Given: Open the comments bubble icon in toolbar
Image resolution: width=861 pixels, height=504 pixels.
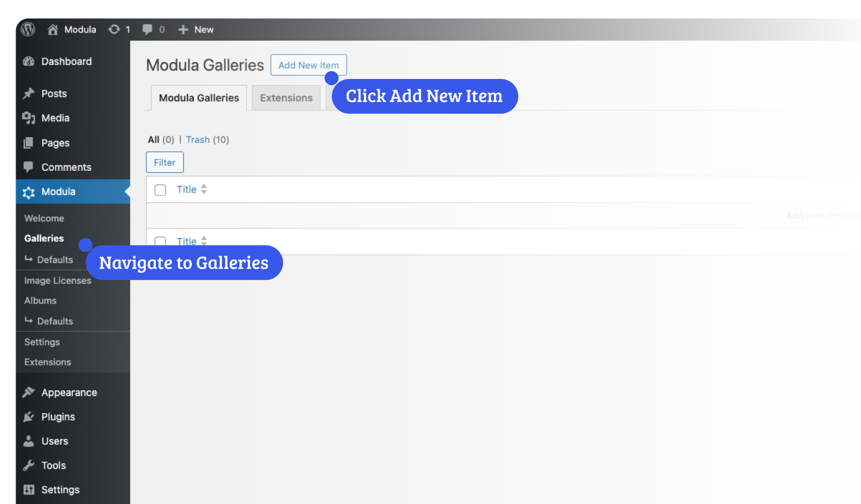Looking at the screenshot, I should (x=147, y=30).
